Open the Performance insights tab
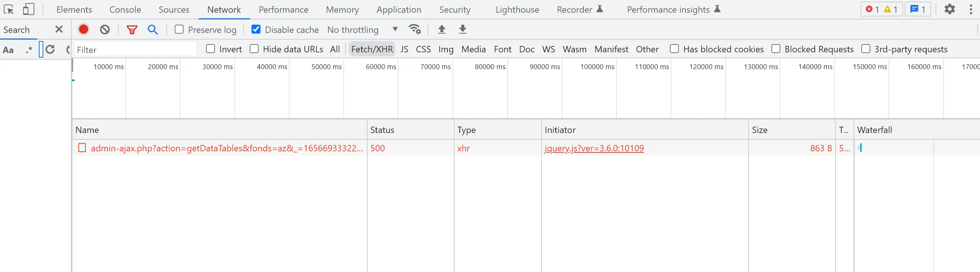980x272 pixels. tap(674, 9)
